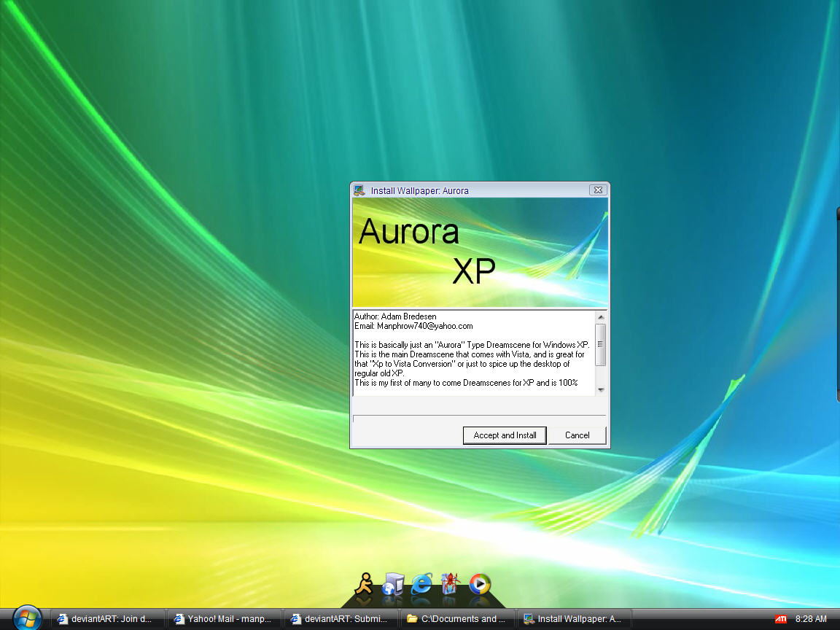Click the Install Wallpaper: Aurora taskbar item
The height and width of the screenshot is (630, 840).
click(573, 618)
